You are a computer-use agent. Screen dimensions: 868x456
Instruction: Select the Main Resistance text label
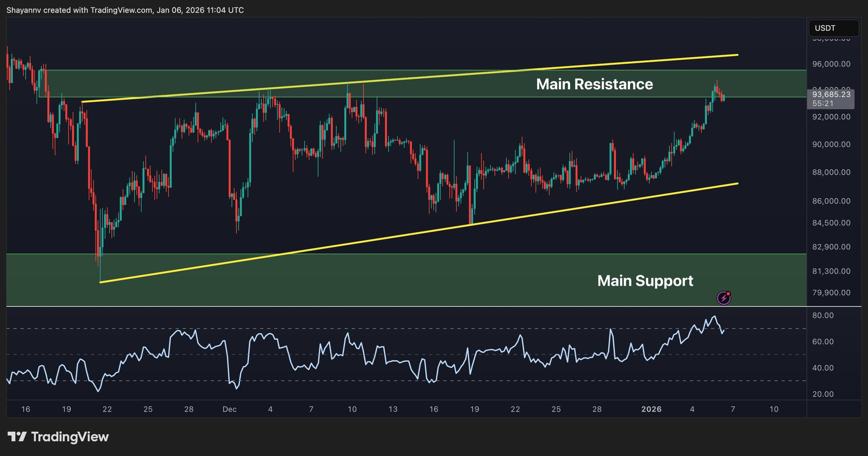click(594, 84)
